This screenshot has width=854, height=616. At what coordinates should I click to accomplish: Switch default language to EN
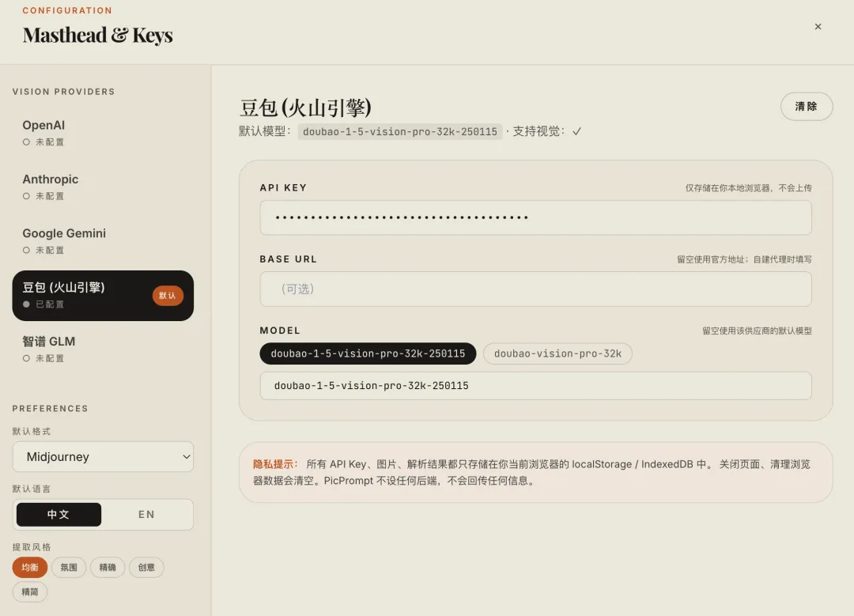tap(146, 514)
